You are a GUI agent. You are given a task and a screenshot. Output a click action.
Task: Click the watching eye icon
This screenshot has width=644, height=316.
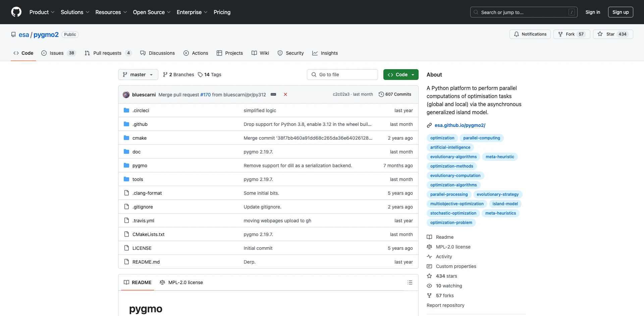429,286
